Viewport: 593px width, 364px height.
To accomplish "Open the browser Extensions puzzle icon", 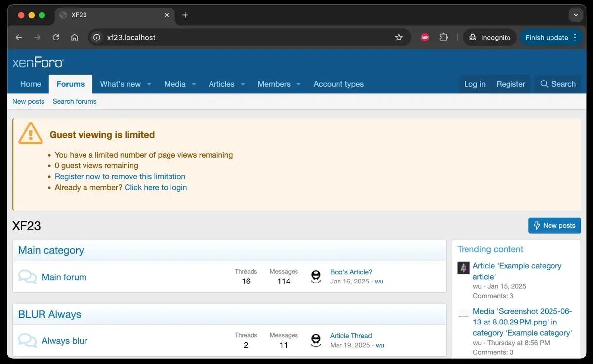I will (443, 38).
